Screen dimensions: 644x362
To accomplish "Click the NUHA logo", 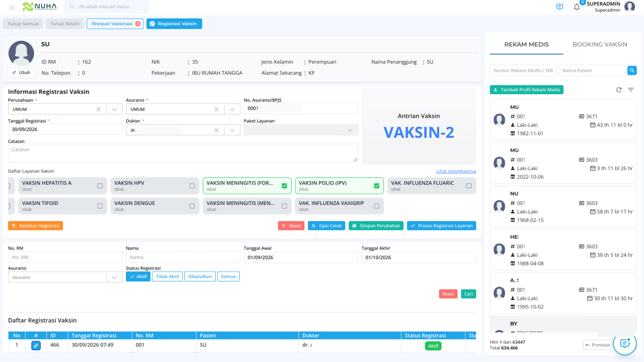I will point(39,6).
